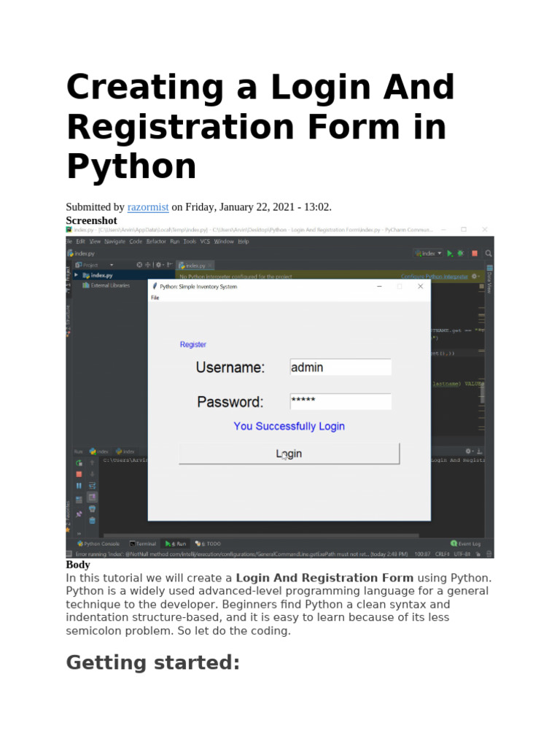Open the Project view dropdown
Viewport: 560px width, 747px height.
(x=112, y=265)
